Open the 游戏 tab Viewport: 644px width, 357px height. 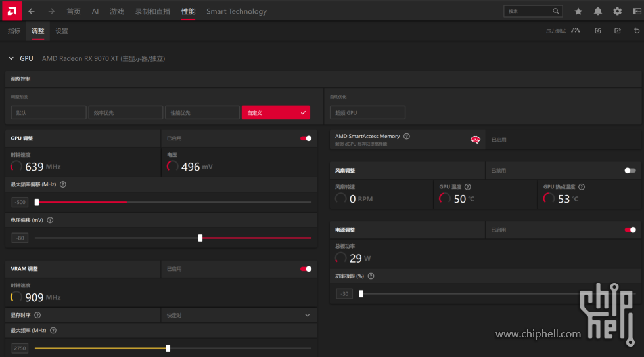click(117, 12)
